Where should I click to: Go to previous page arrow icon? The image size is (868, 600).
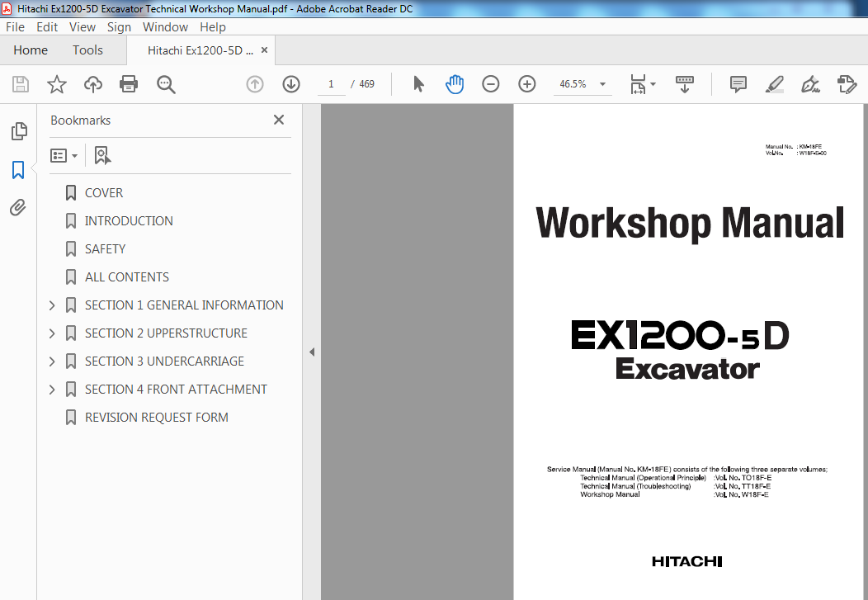255,84
